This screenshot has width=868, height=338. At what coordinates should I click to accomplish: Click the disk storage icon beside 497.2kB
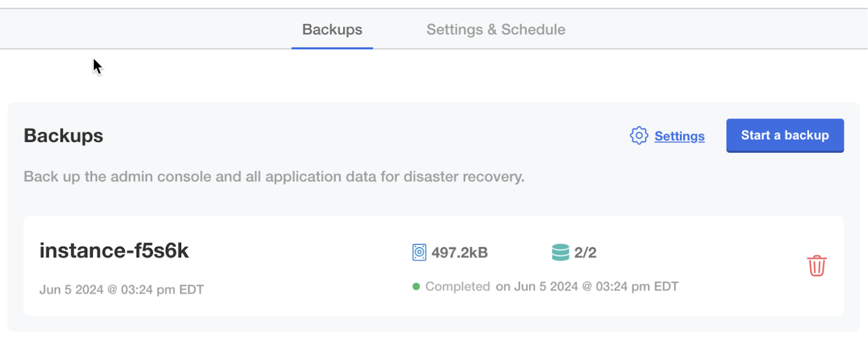(x=419, y=252)
